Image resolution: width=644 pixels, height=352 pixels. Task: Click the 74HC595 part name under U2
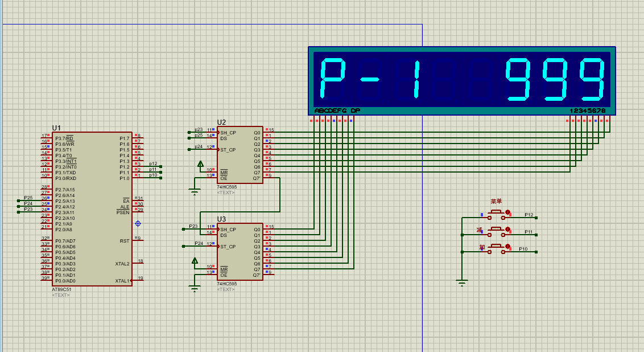[x=227, y=187]
